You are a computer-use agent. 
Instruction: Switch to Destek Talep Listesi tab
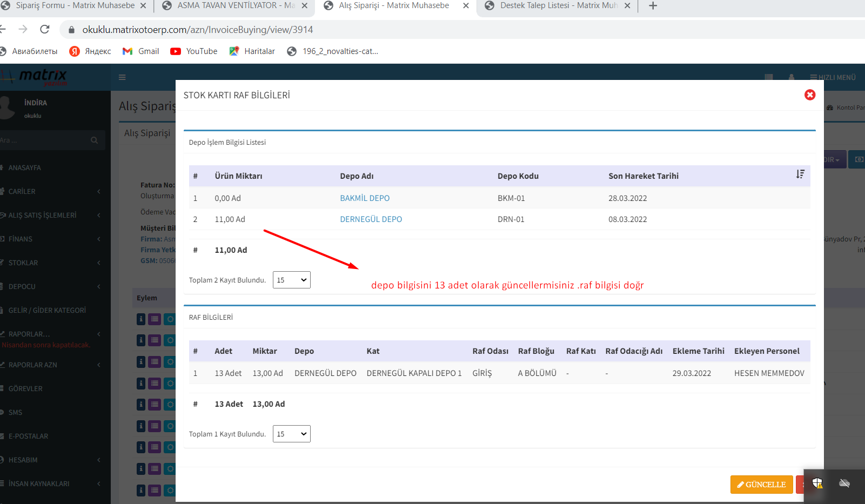[558, 6]
